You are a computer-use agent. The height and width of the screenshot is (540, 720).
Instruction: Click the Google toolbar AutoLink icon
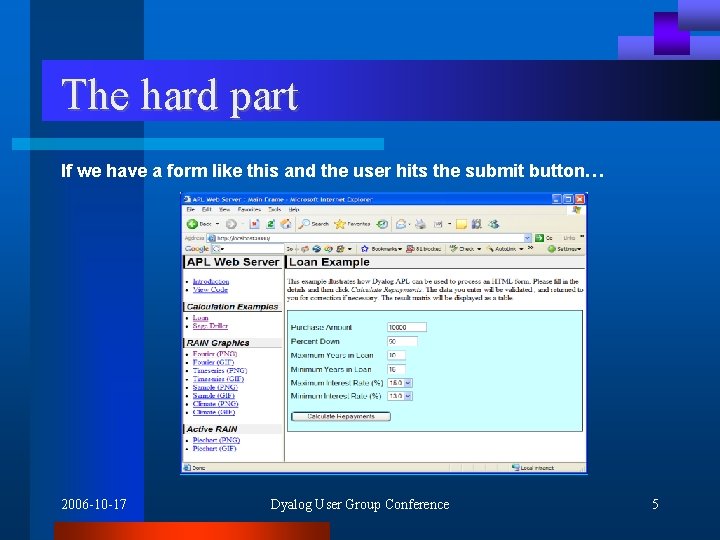pos(490,249)
